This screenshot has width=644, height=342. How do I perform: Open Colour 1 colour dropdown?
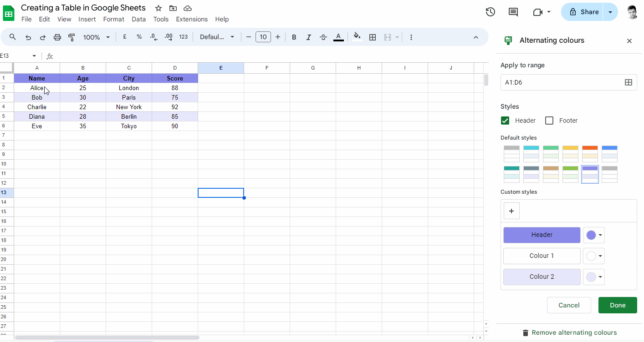pos(593,256)
